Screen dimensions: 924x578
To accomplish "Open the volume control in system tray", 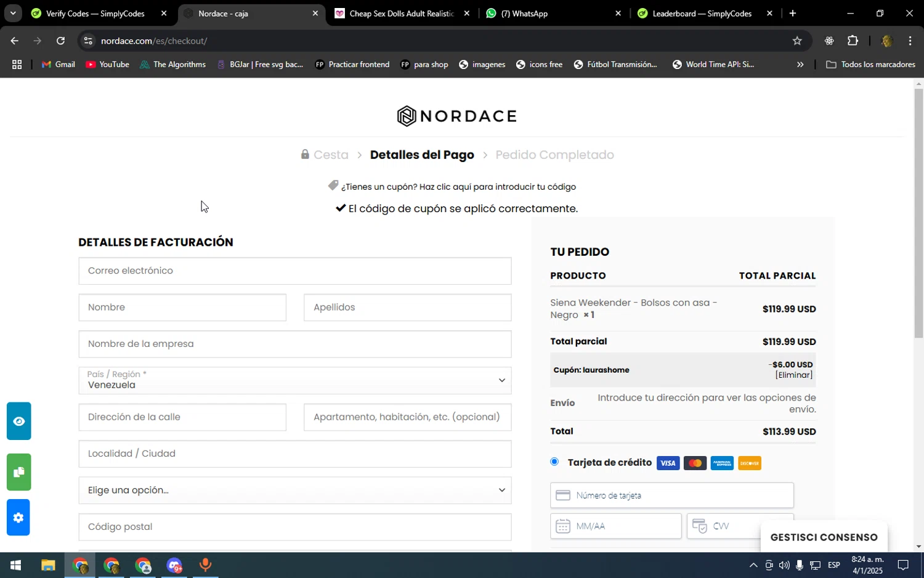I will click(x=784, y=565).
